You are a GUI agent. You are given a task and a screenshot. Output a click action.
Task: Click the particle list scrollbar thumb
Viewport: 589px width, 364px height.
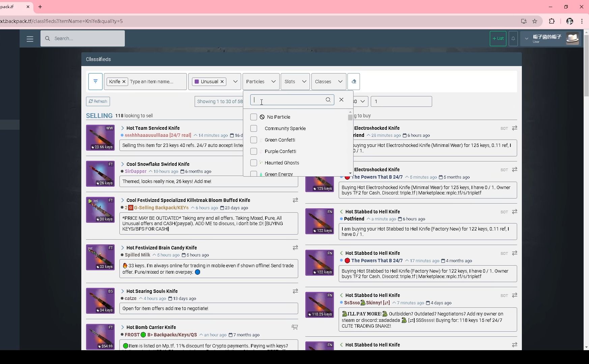(350, 117)
